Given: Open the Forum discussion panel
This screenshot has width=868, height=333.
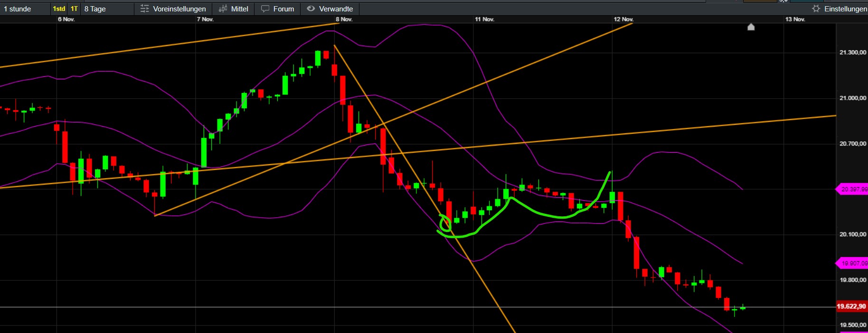Looking at the screenshot, I should (x=278, y=9).
